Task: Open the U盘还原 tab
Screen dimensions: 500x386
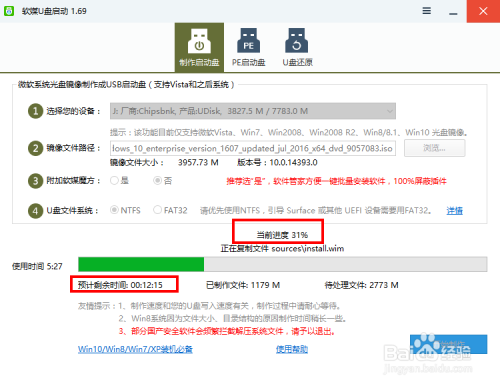Action: pos(297,47)
